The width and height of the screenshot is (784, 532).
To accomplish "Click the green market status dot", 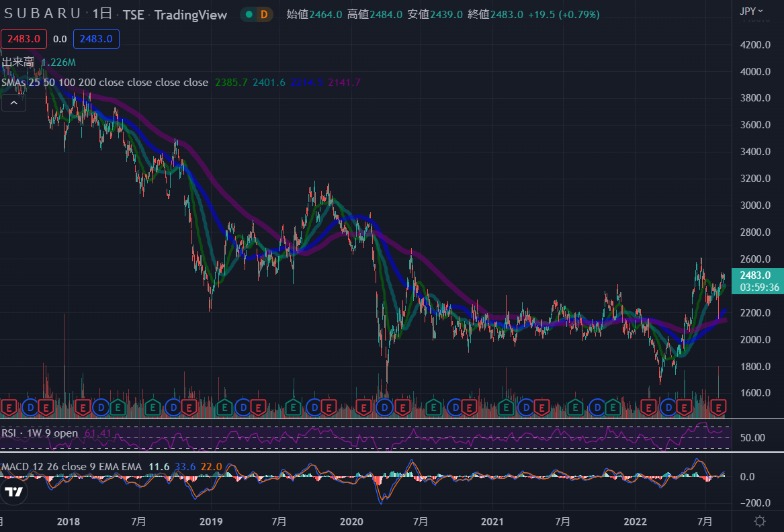I will coord(249,15).
